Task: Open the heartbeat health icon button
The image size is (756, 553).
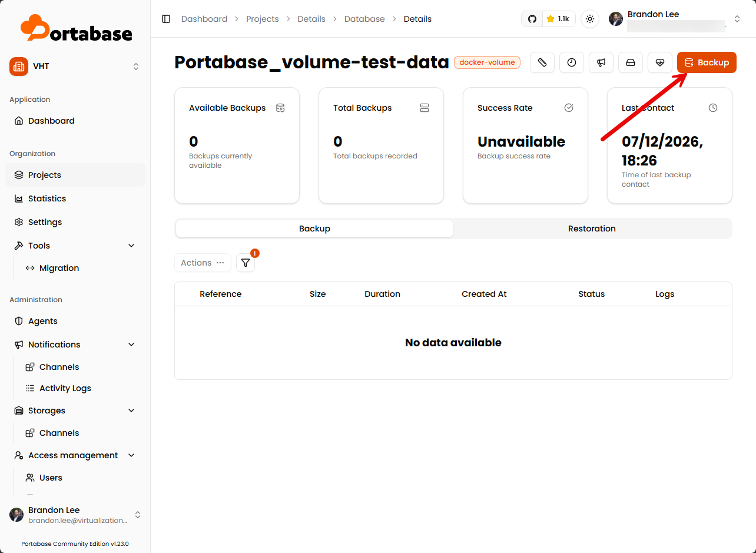Action: (x=660, y=62)
